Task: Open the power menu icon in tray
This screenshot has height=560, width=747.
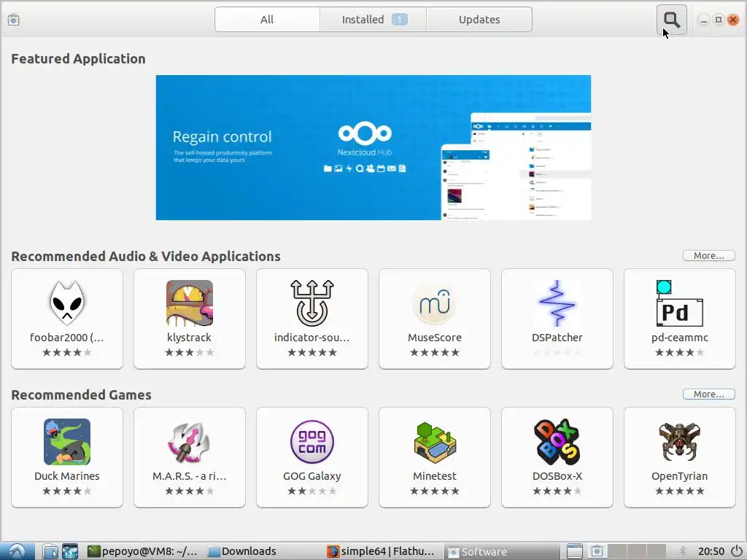Action: [x=737, y=551]
